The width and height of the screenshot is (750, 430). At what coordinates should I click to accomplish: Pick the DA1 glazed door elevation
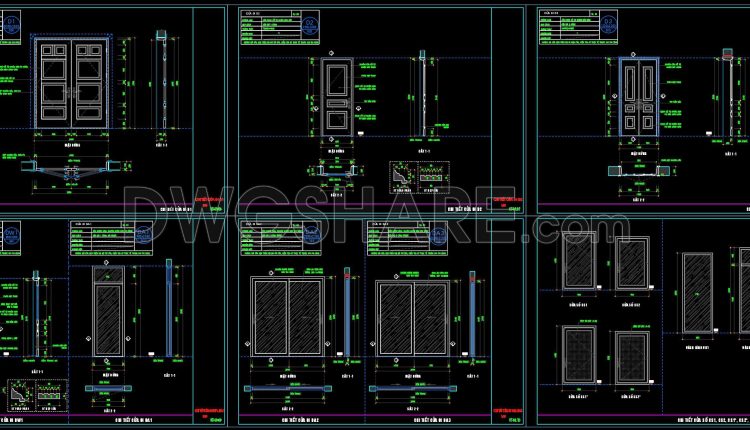(108, 311)
